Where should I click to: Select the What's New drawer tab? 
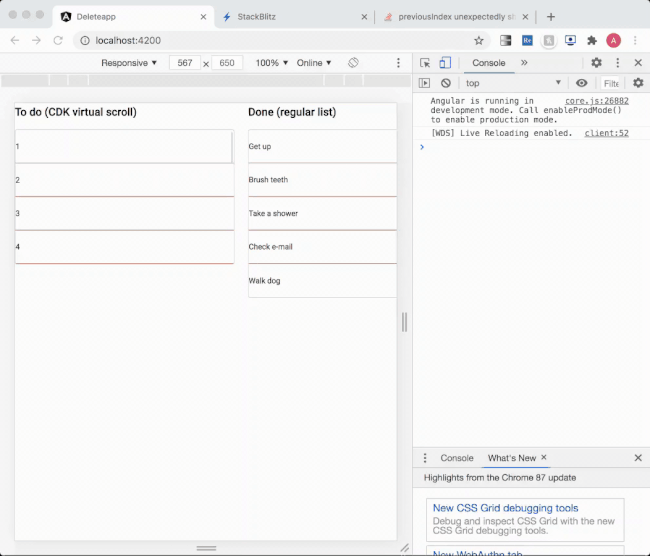click(x=512, y=458)
